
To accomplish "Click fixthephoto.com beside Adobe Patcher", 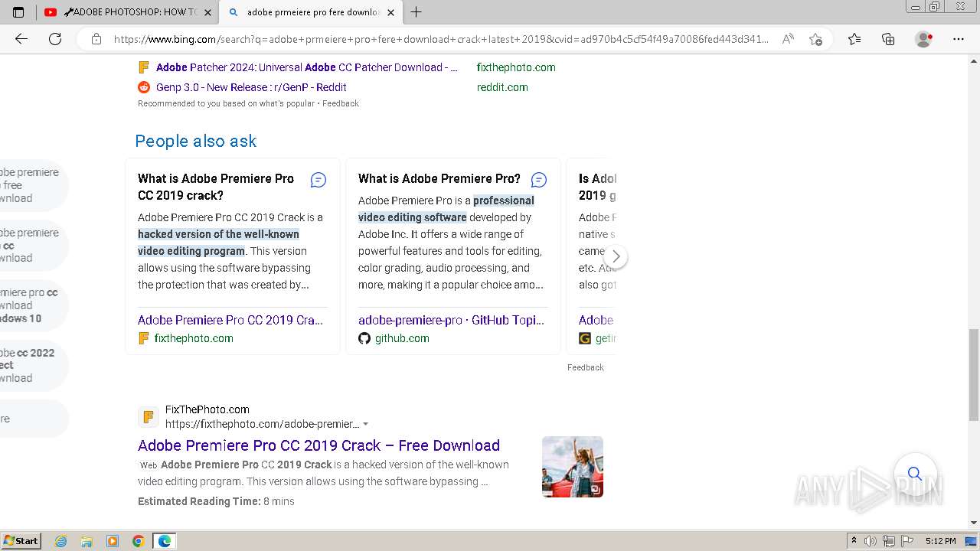I will [516, 67].
